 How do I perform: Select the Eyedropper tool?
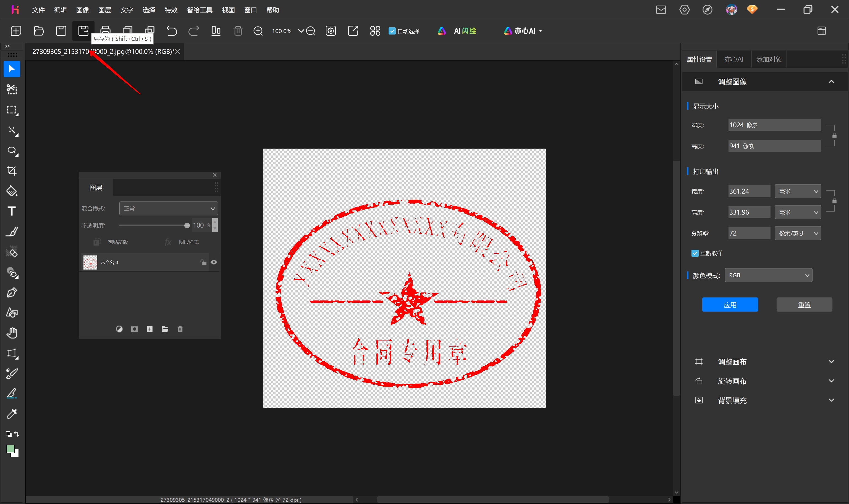click(x=12, y=414)
